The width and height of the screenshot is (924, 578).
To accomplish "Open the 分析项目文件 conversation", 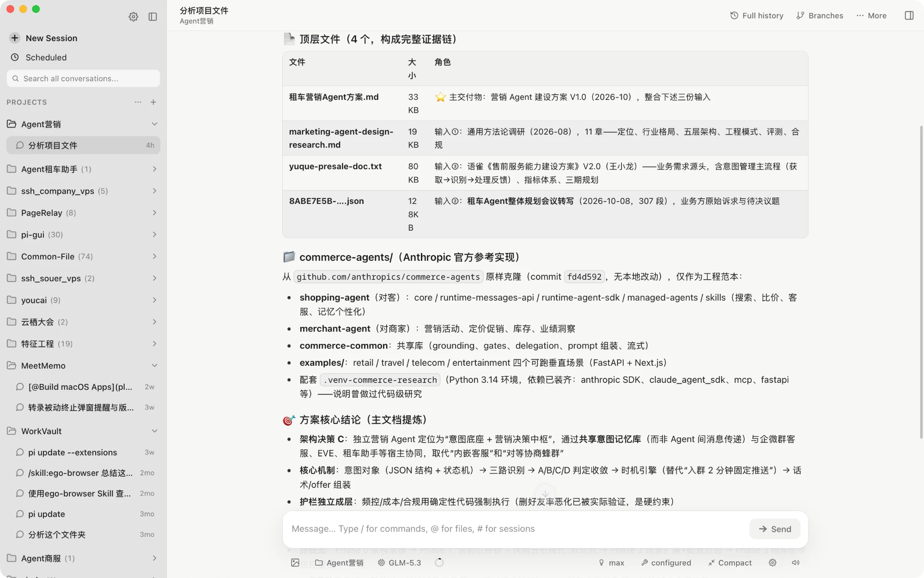I will pyautogui.click(x=83, y=145).
